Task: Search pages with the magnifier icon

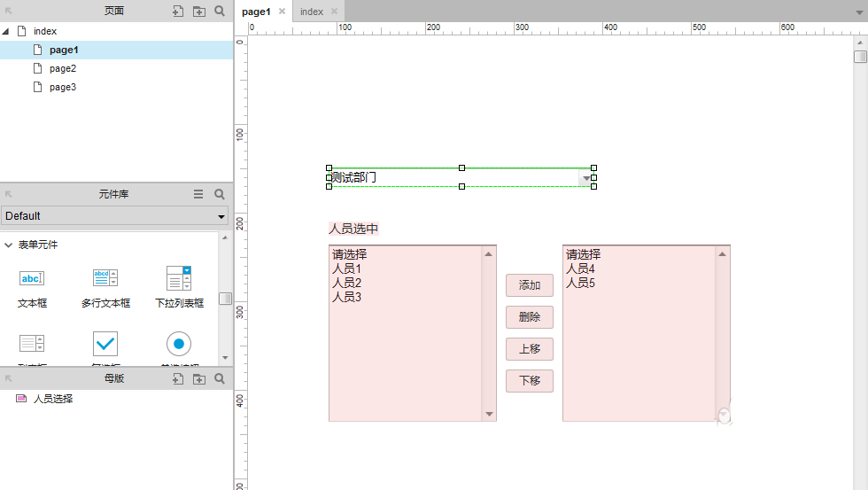Action: pos(220,12)
